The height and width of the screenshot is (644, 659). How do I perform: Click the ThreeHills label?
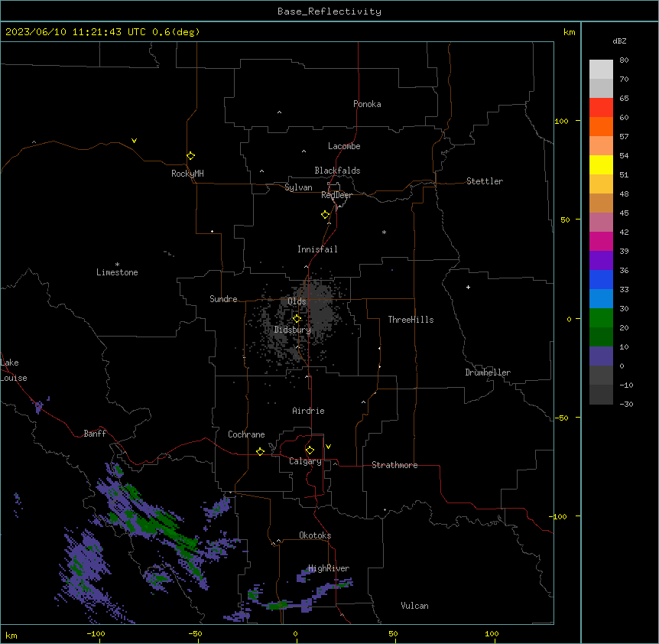click(411, 320)
